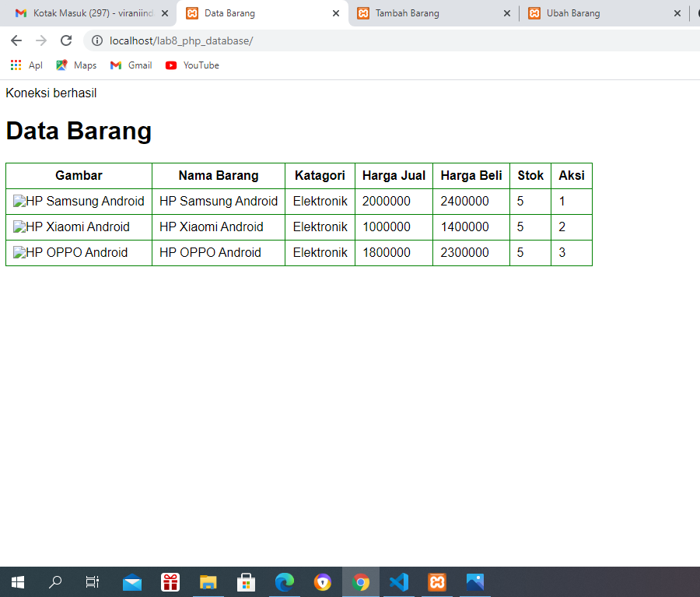
Task: Reload the Data Barang page
Action: tap(65, 40)
